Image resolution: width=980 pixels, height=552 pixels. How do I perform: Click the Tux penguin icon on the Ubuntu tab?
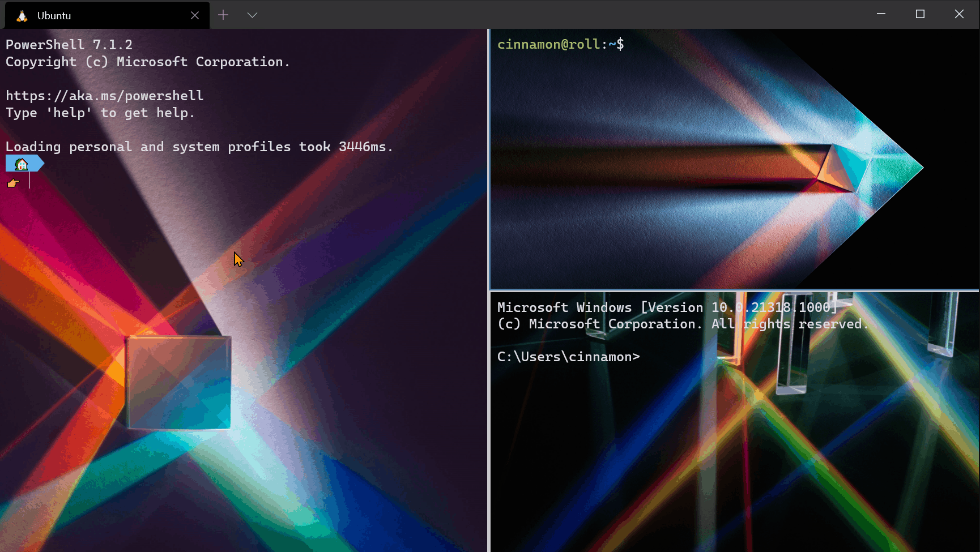[21, 15]
